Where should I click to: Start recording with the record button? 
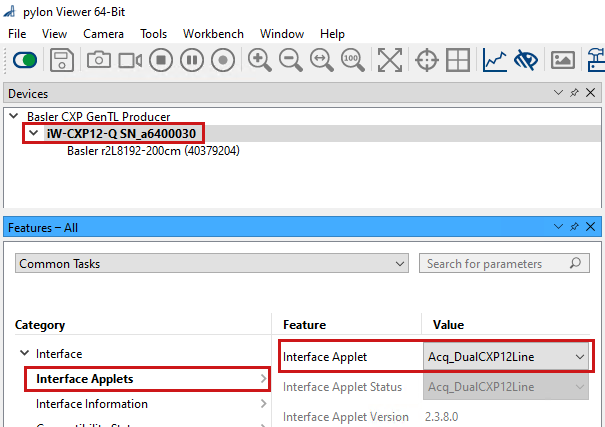pyautogui.click(x=223, y=60)
